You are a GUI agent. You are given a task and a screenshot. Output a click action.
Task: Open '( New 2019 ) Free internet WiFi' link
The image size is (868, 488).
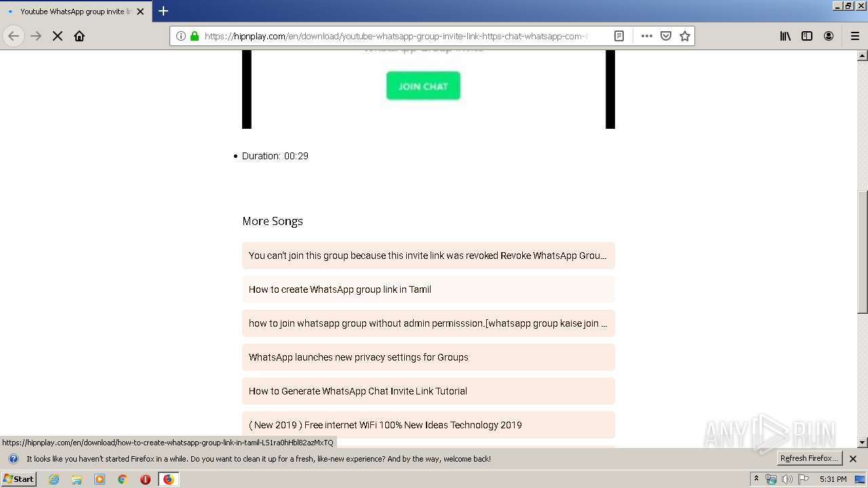(429, 425)
